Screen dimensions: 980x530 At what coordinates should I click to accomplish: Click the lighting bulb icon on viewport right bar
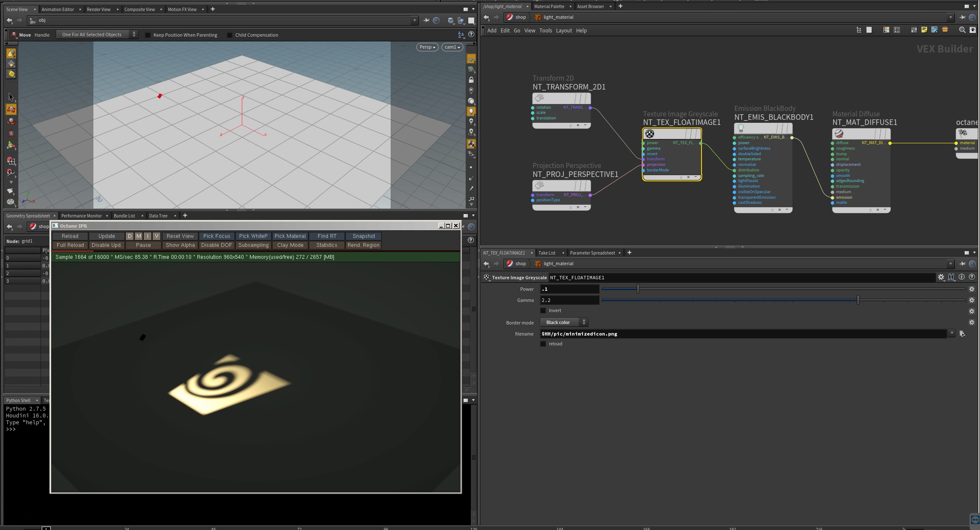(471, 111)
